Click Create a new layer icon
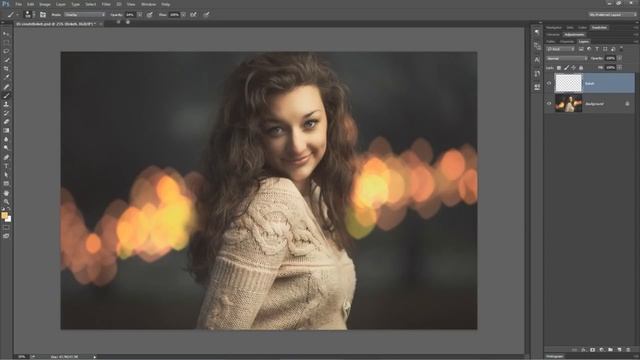The height and width of the screenshot is (360, 640). click(620, 350)
